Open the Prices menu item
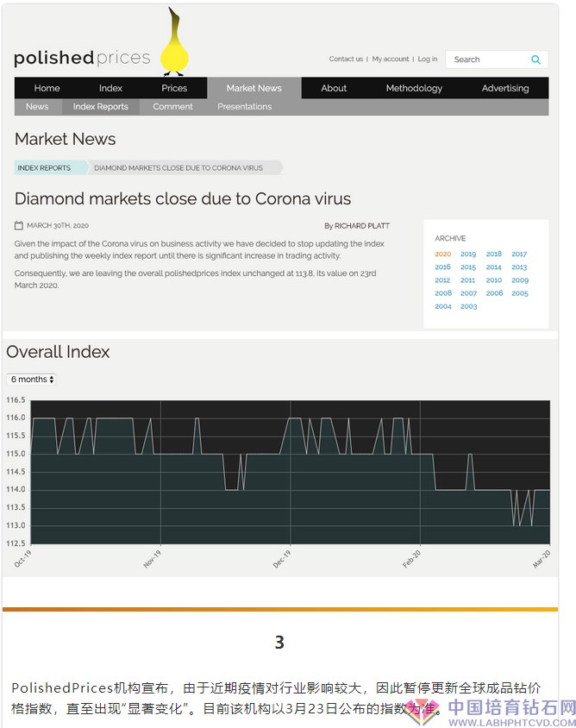This screenshot has height=728, width=576. point(174,88)
